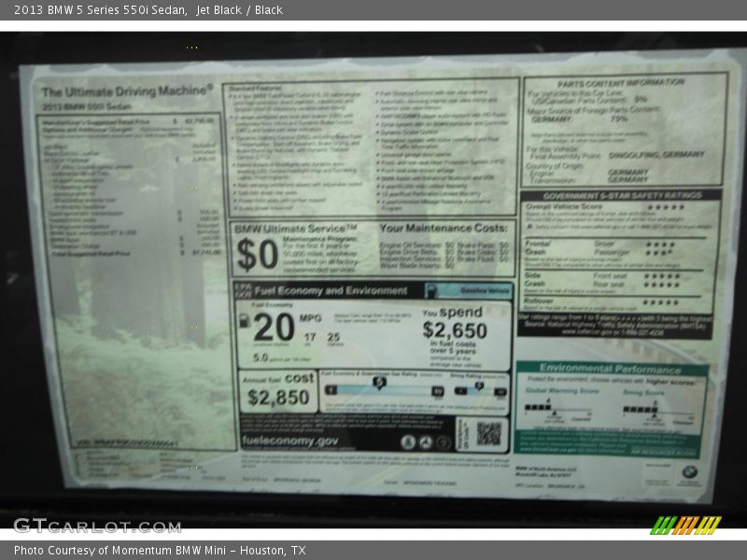Click 'Parts Content Information' heading
The image size is (747, 560).
pyautogui.click(x=621, y=82)
